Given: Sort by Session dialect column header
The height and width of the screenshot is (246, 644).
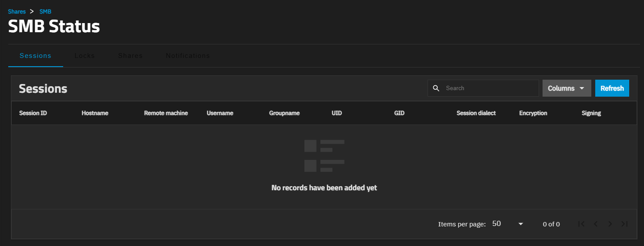Looking at the screenshot, I should pyautogui.click(x=476, y=113).
